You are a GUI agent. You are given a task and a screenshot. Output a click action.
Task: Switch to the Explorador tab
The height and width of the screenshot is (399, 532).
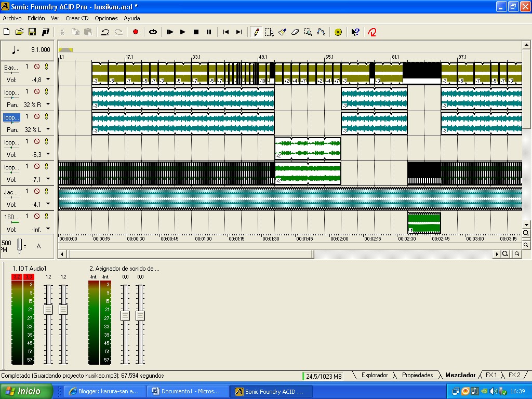click(x=375, y=375)
